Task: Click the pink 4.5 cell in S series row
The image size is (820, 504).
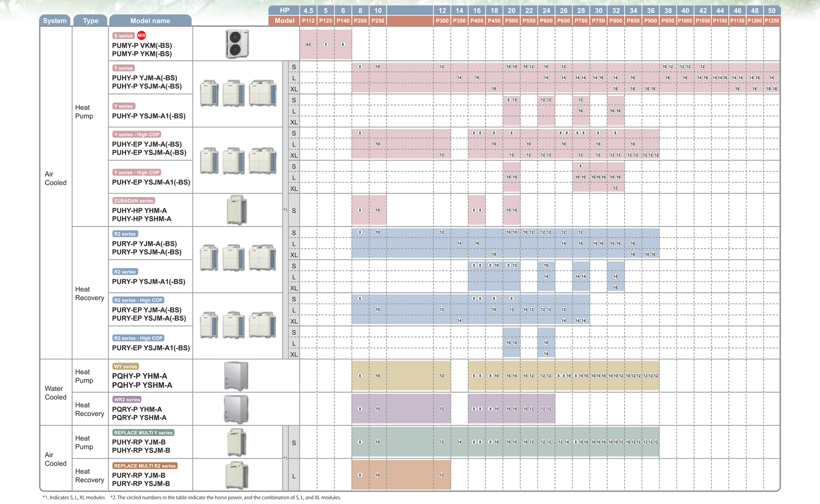Action: click(308, 44)
